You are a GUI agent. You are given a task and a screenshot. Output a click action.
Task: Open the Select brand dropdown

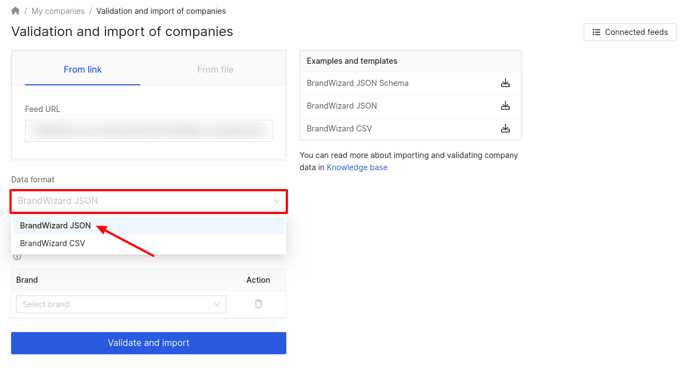121,304
